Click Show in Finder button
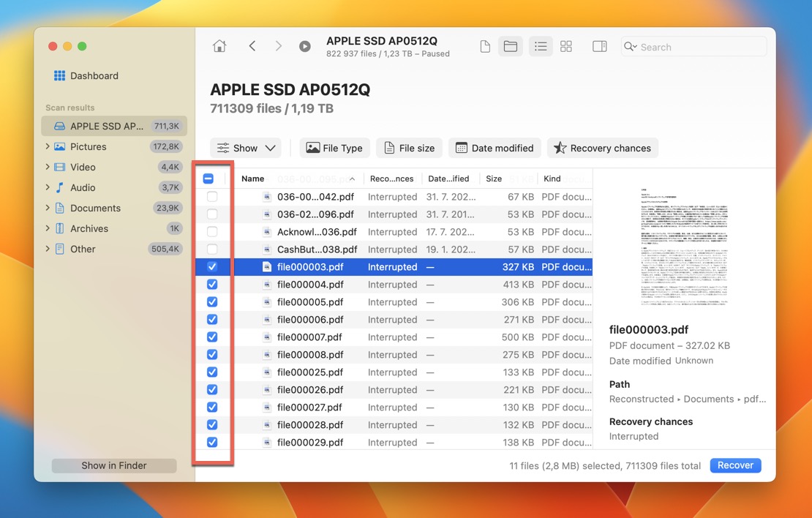The width and height of the screenshot is (812, 518). (x=114, y=465)
